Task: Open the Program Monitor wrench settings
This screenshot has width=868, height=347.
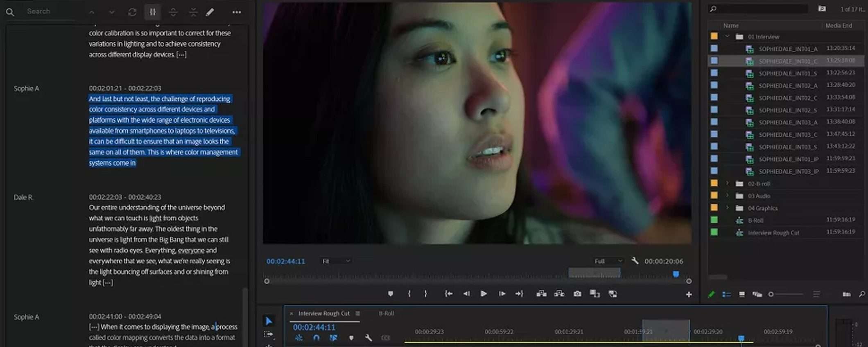Action: pos(635,261)
